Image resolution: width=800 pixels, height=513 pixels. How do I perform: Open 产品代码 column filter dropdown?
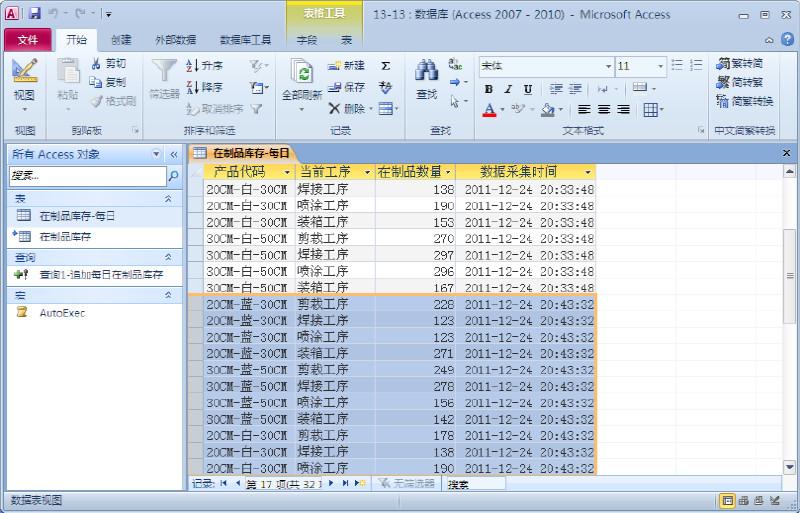coord(287,173)
